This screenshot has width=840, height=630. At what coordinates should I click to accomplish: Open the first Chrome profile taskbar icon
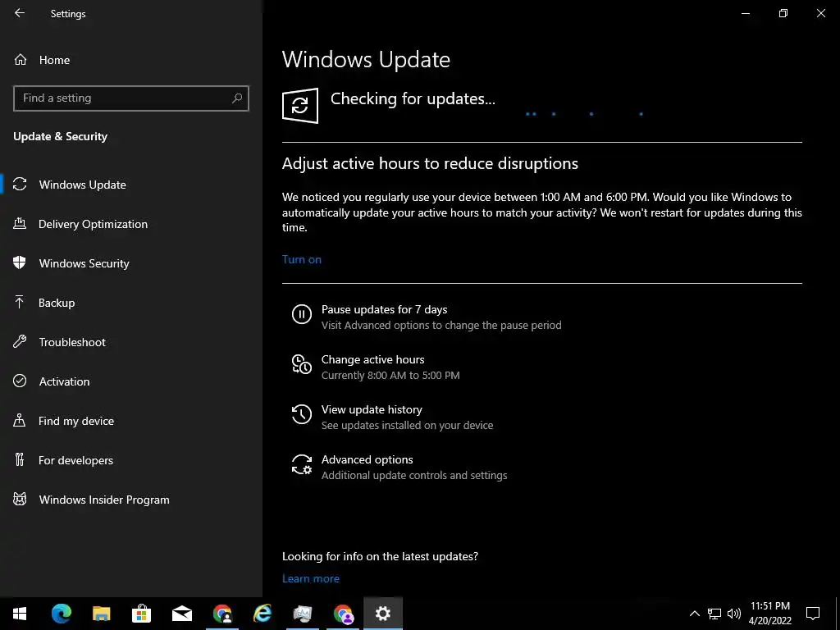[221, 614]
